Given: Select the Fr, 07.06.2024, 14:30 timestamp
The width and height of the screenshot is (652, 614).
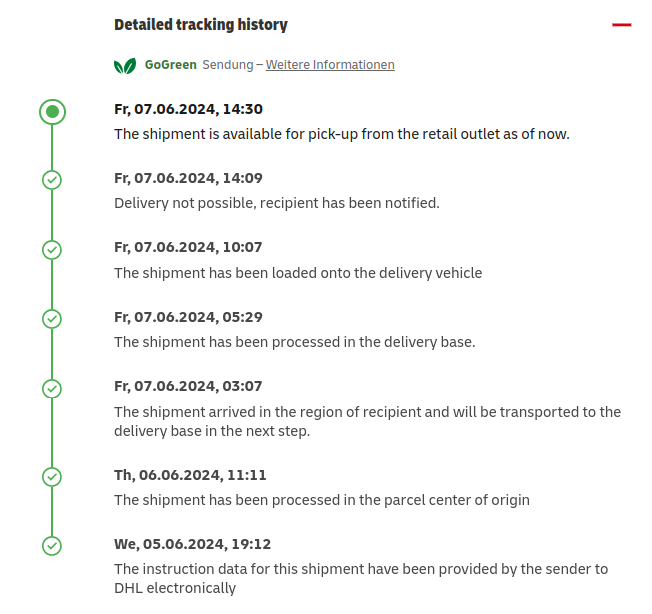Looking at the screenshot, I should [188, 109].
